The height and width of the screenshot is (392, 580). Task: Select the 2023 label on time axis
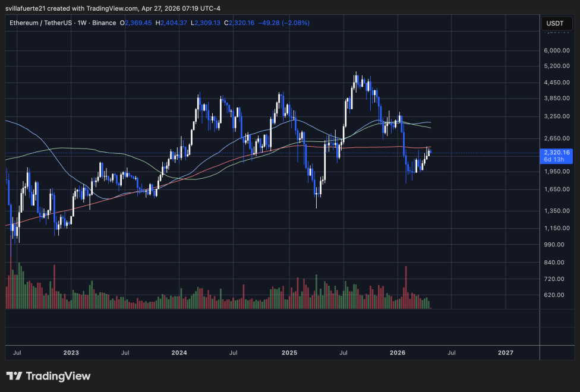[71, 352]
